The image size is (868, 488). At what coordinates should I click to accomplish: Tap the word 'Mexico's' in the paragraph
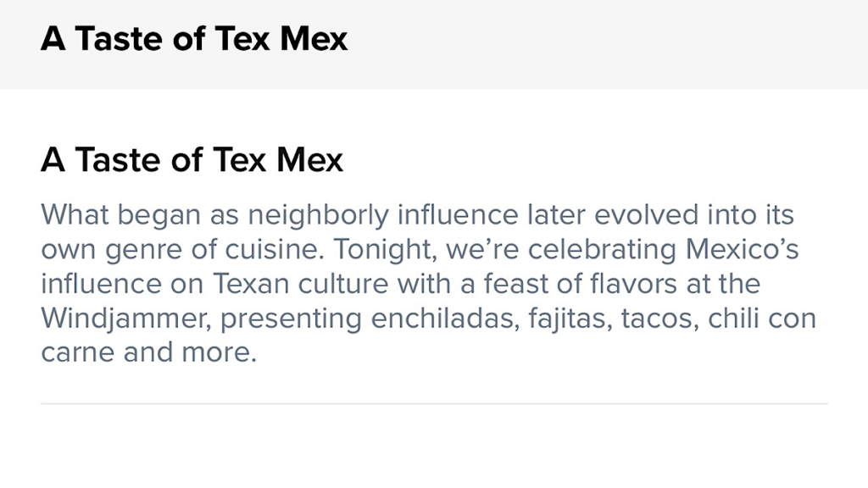742,249
